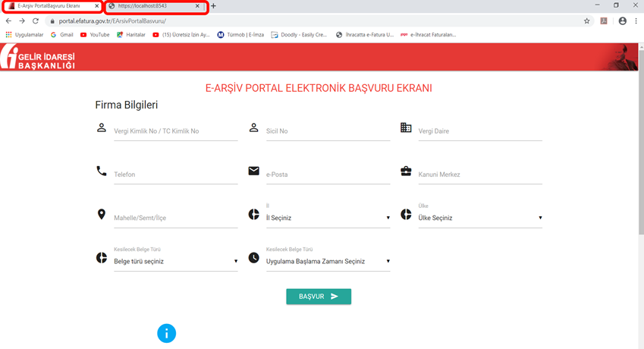Viewport: 644px width, 349px height.
Task: Switch to the localhost:8543 tab
Action: [x=152, y=6]
